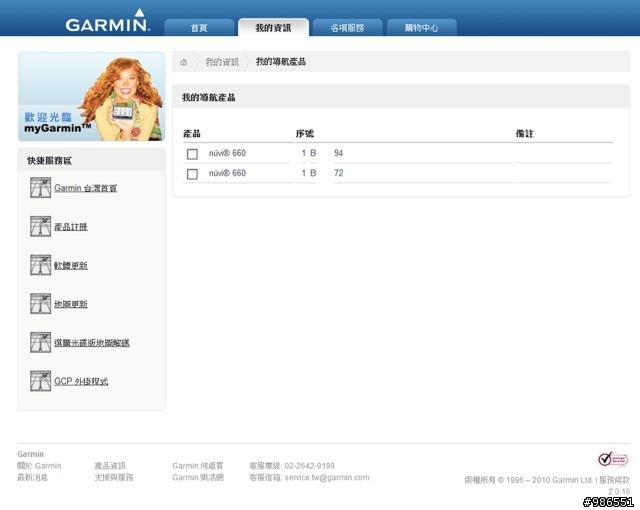Click the security seal badge in footer
The image size is (640, 510).
click(x=613, y=459)
